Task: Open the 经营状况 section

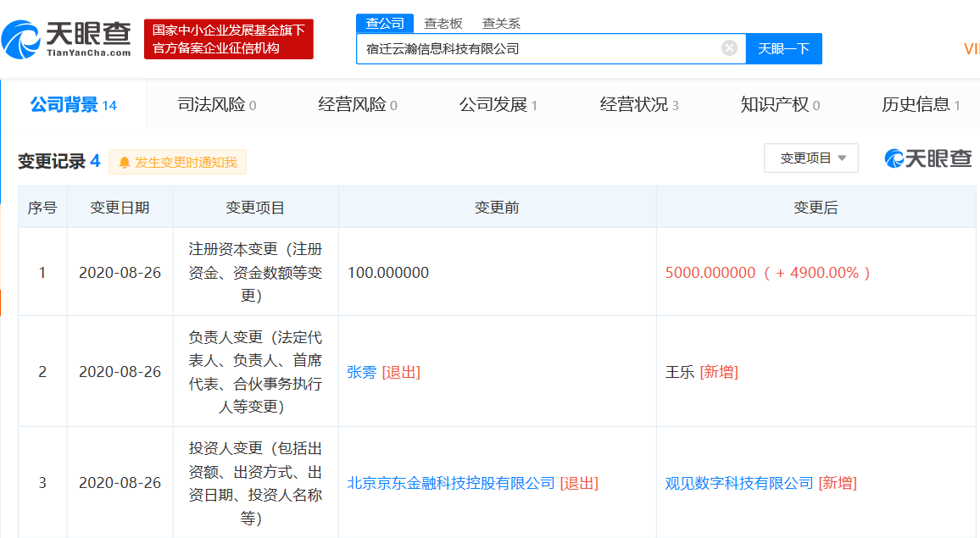Action: [632, 103]
